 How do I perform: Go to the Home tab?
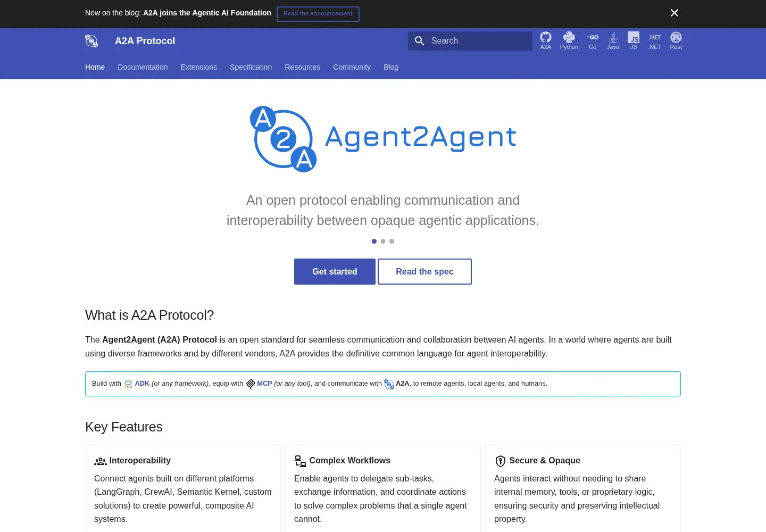[95, 67]
